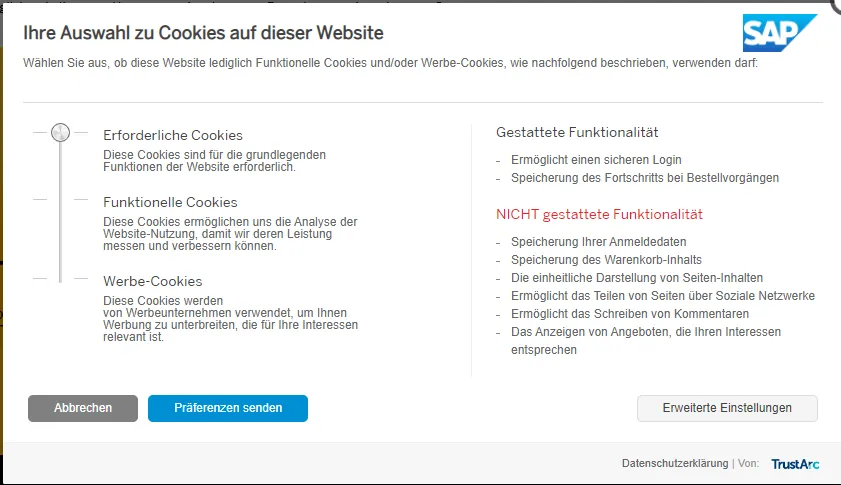This screenshot has width=841, height=485.
Task: Open Erweiterte Einstellungen
Action: [727, 408]
